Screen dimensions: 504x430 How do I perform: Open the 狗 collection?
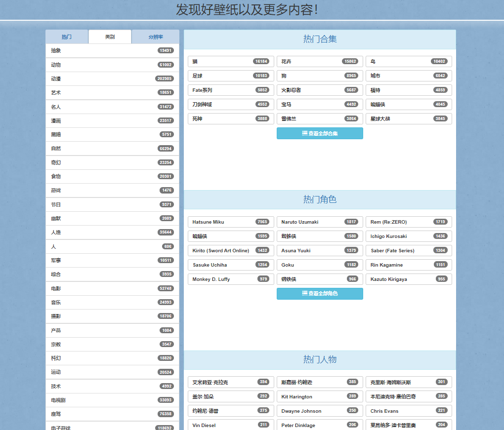[x=320, y=76]
